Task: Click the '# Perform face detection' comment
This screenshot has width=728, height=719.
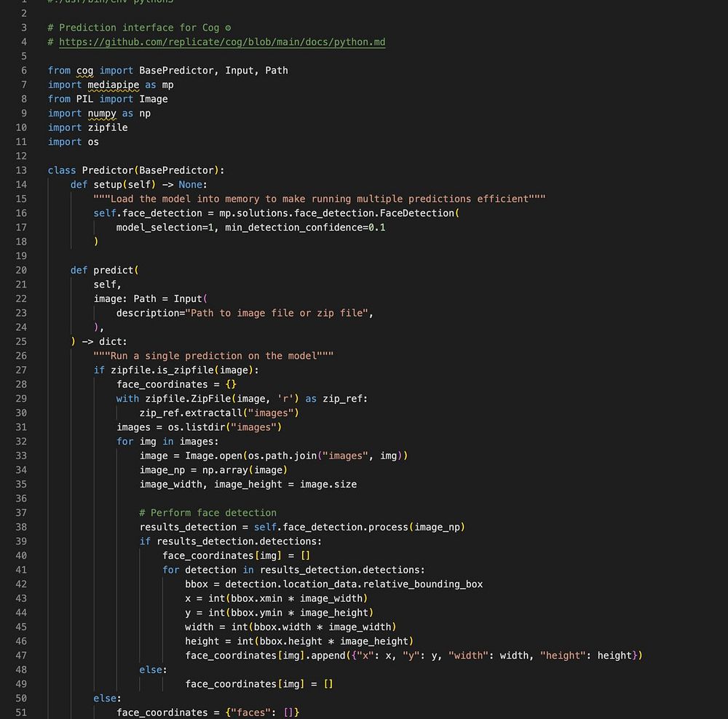Action: coord(207,513)
